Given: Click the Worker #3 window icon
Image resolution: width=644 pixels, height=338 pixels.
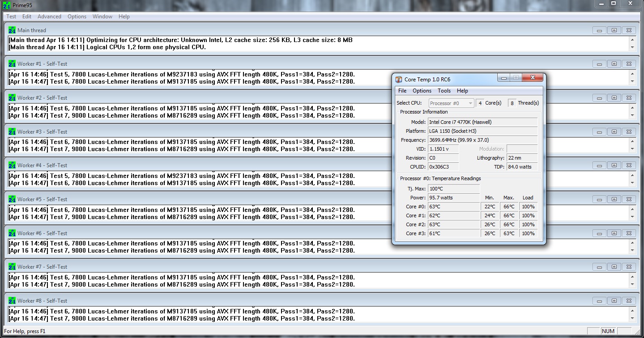Looking at the screenshot, I should pyautogui.click(x=12, y=131).
